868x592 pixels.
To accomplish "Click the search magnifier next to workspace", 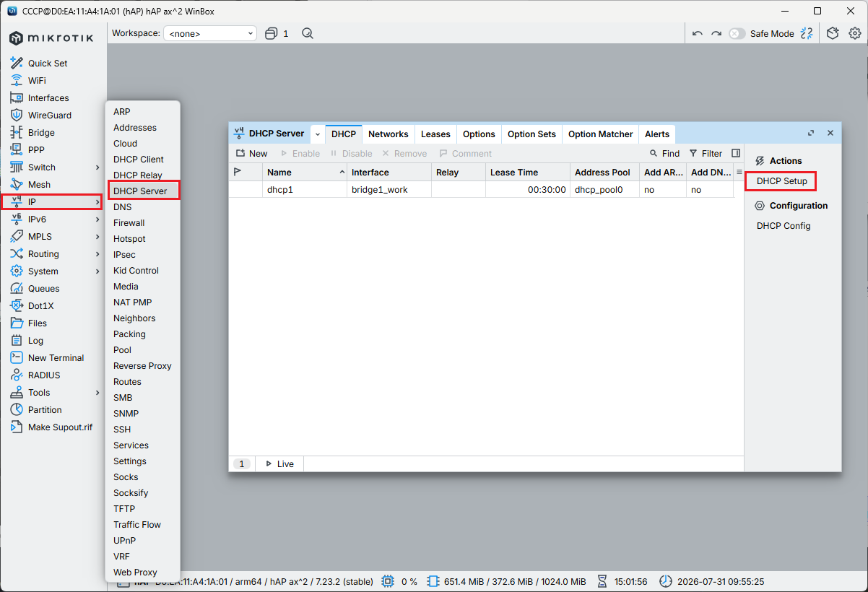I will pos(308,33).
